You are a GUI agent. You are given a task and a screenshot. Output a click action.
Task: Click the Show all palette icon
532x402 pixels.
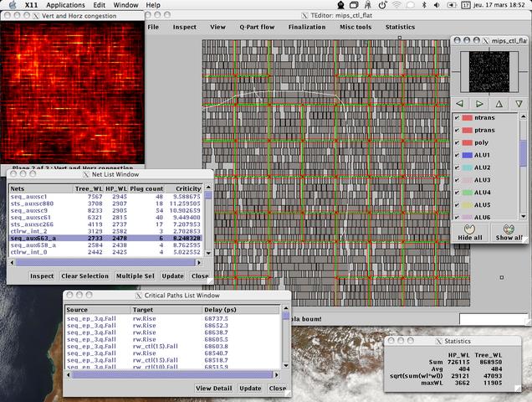507,228
